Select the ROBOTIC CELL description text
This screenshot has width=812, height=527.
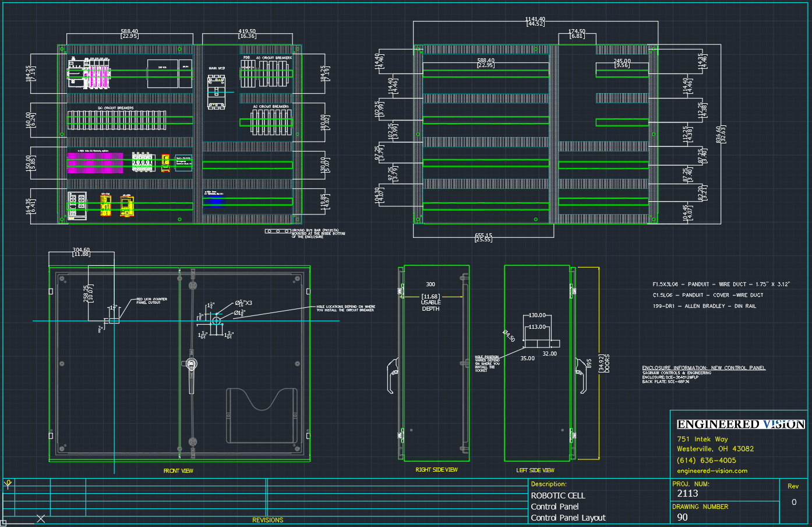coord(557,496)
